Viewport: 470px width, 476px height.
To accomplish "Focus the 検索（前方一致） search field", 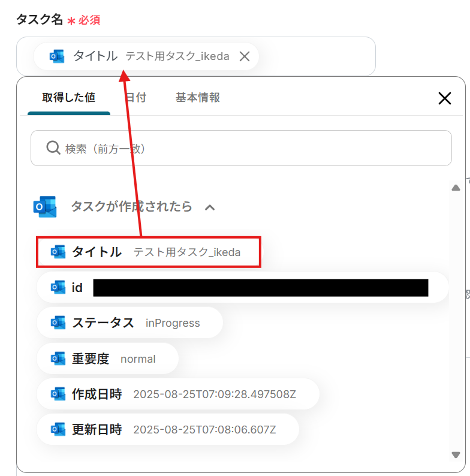I will click(x=241, y=148).
